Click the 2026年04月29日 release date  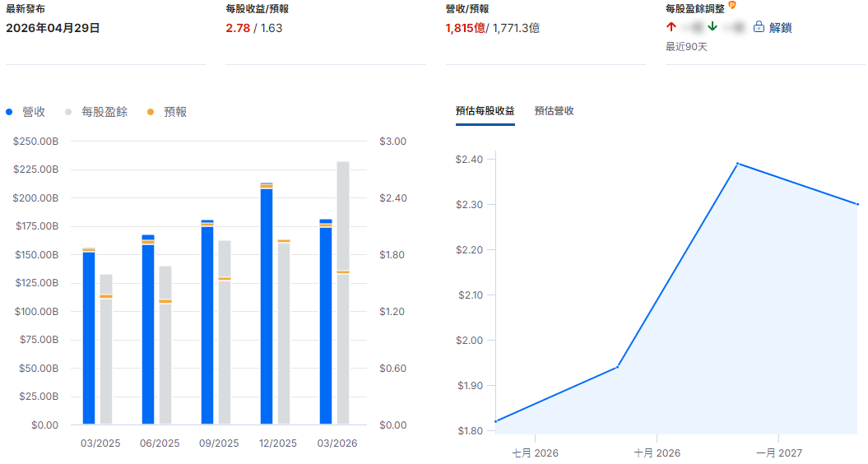point(53,28)
